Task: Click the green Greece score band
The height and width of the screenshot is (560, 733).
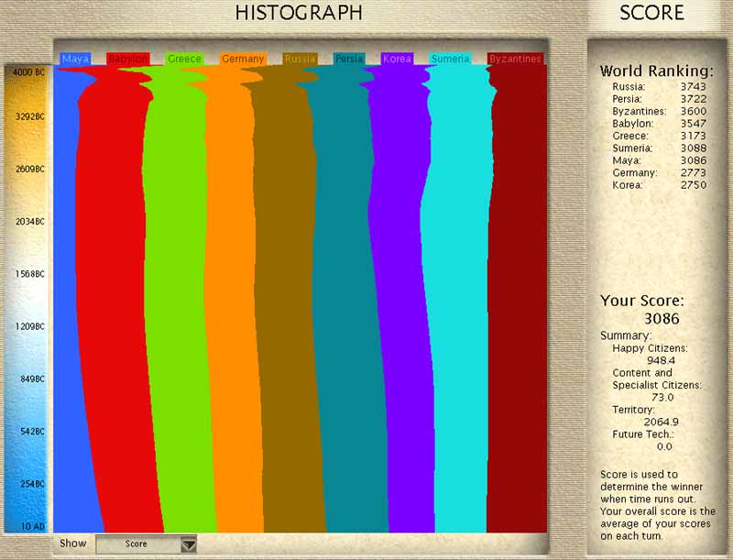Action: pos(175,299)
